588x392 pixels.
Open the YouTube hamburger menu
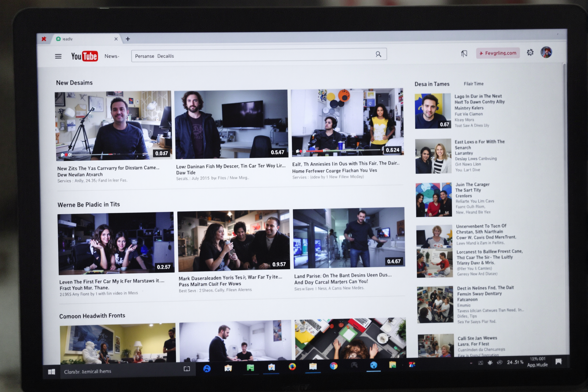tap(58, 56)
